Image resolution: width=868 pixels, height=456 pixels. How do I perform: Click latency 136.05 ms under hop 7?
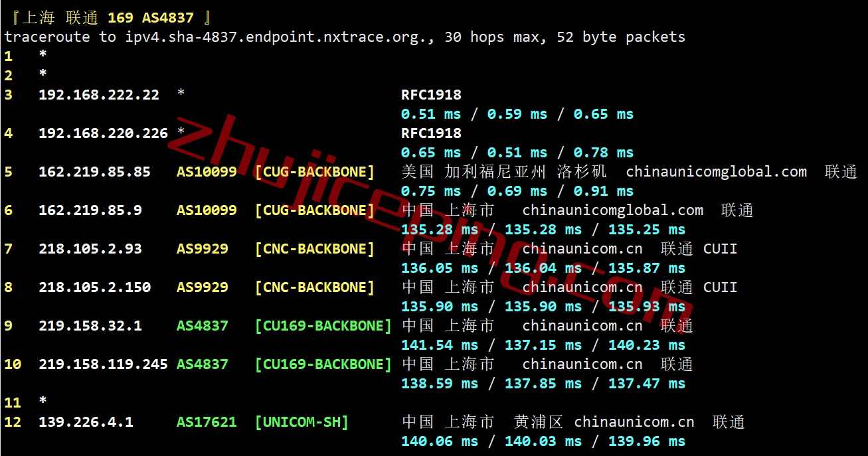click(x=440, y=268)
